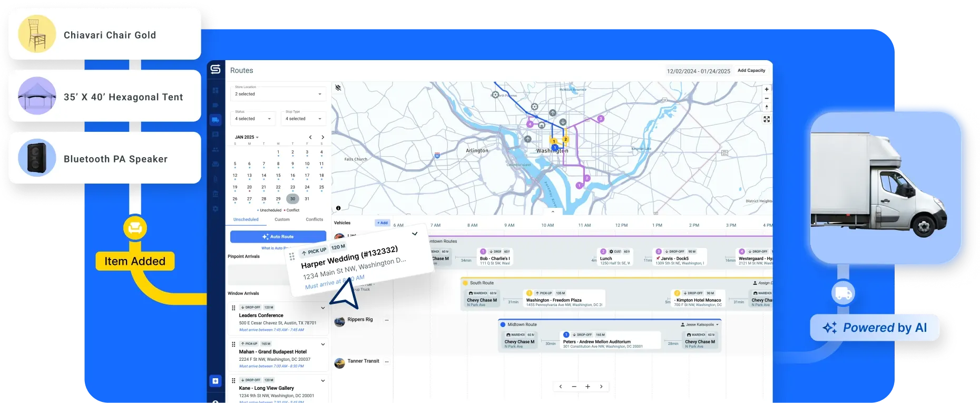Screen dimensions: 980x403
Task: Select the truck routes icon in sidebar
Action: coord(215,120)
